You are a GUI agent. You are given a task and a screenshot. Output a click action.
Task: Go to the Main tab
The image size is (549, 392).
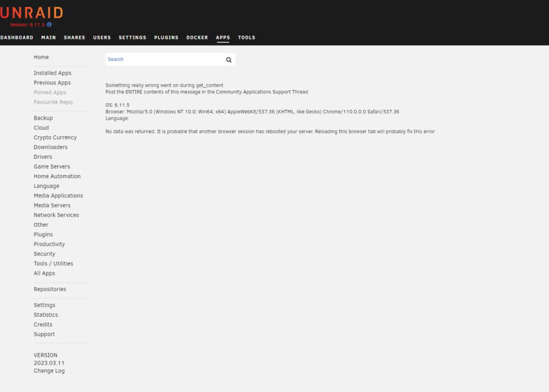(x=49, y=37)
